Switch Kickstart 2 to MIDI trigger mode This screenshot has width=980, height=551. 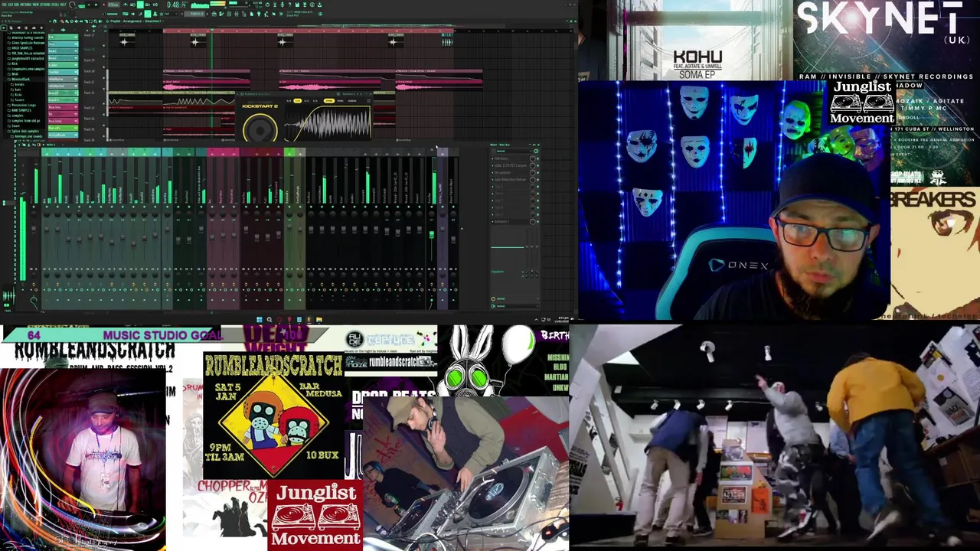341,101
